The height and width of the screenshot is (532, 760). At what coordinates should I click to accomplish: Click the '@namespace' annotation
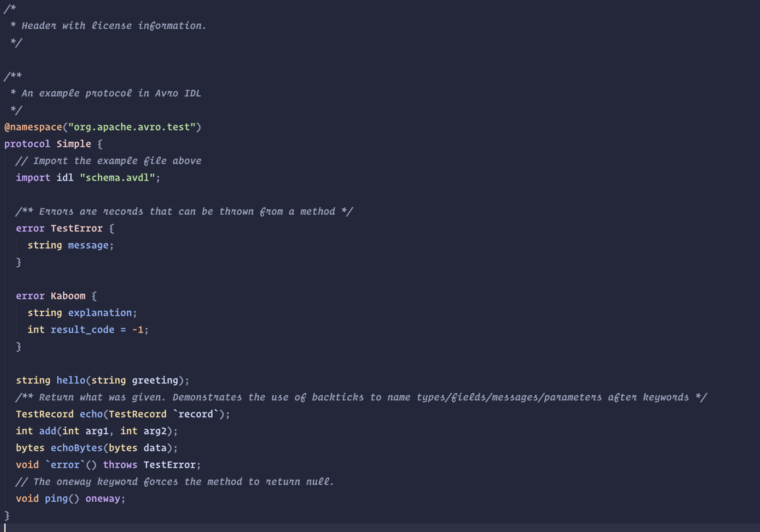coord(33,127)
